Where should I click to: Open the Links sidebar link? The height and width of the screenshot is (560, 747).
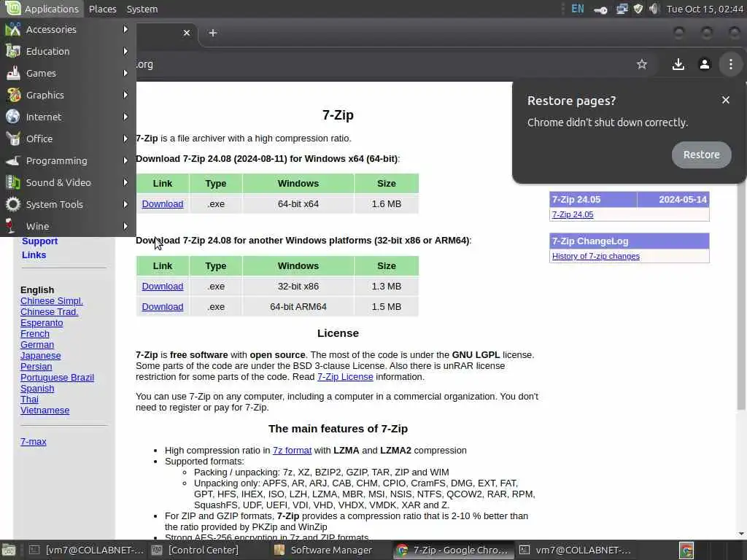click(x=34, y=254)
